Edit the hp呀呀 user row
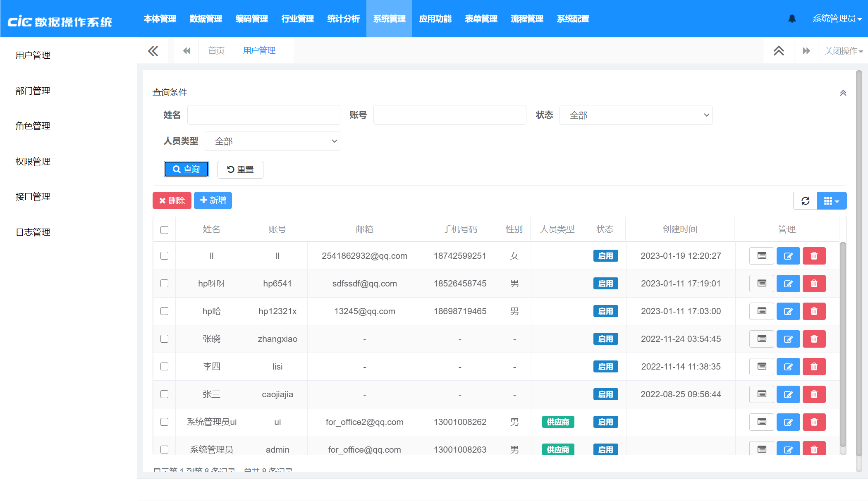Image resolution: width=868 pixels, height=501 pixels. point(788,284)
